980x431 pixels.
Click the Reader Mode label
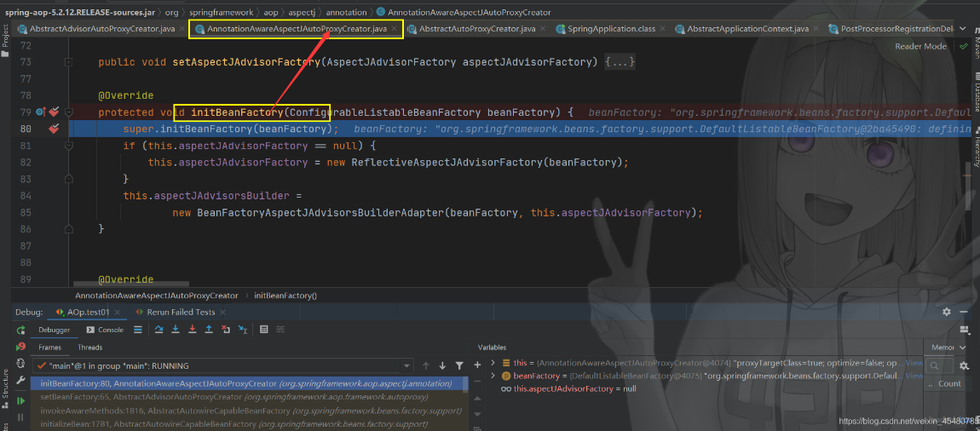click(920, 46)
